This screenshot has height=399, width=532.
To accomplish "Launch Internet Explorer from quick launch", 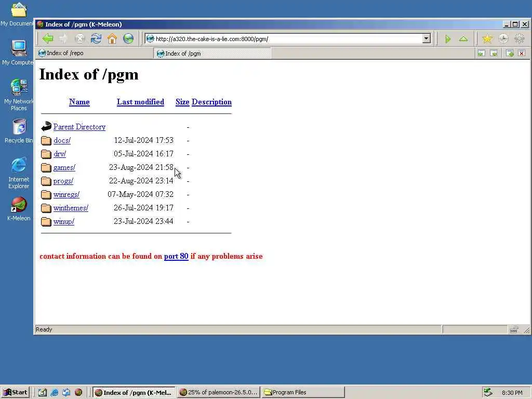I will point(54,393).
